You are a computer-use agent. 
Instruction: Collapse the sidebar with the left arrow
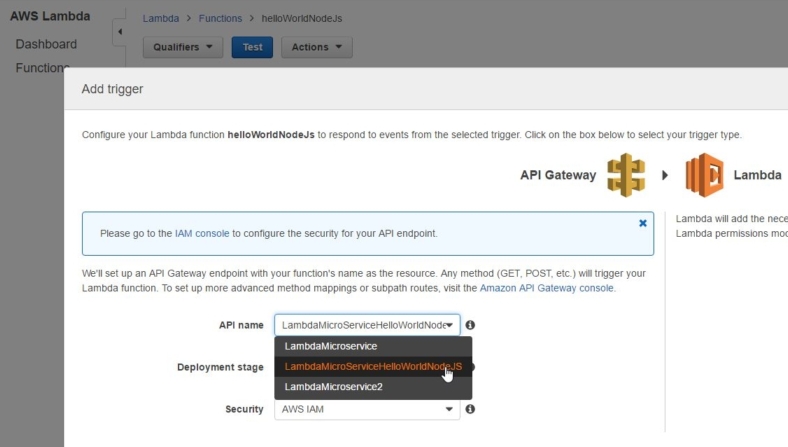point(120,32)
